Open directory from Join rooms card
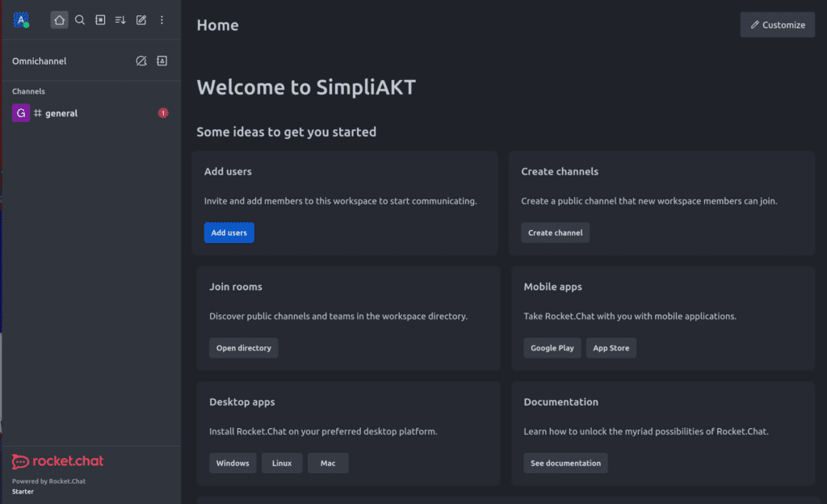The image size is (827, 504). (x=243, y=348)
